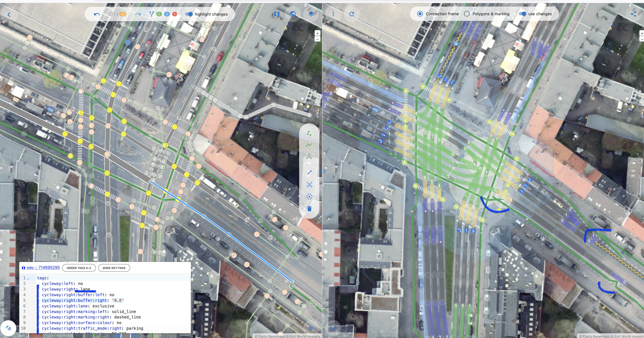Click the globe imagery icon
This screenshot has width=644, height=338.
293,14
